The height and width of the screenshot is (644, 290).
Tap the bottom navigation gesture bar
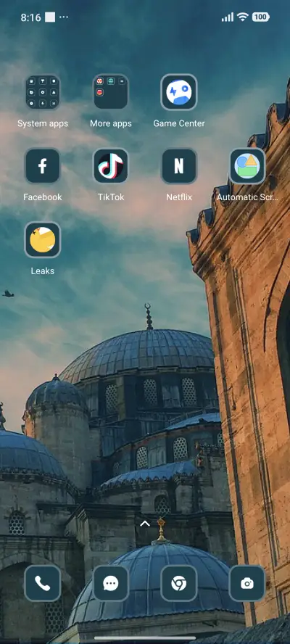pyautogui.click(x=145, y=638)
